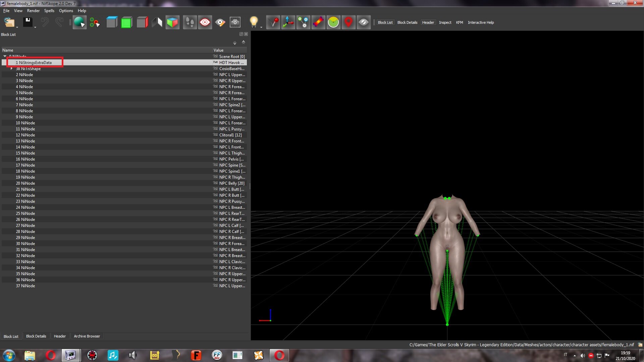Open the Spells menu
Screen dimensions: 644x362
click(x=49, y=11)
